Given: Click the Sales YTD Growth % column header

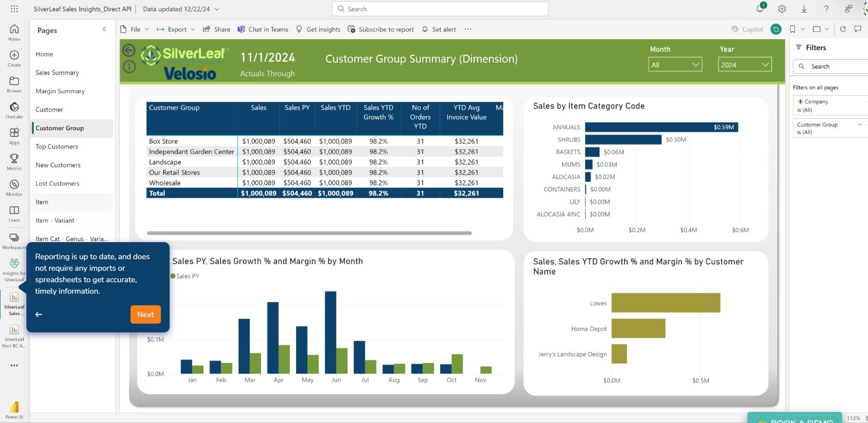Looking at the screenshot, I should click(x=379, y=112).
